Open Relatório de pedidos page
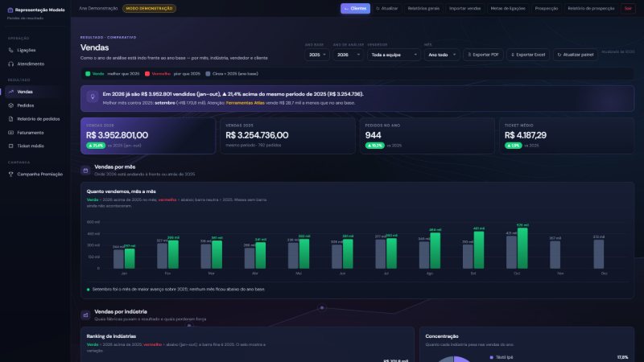644x362 pixels. point(35,119)
